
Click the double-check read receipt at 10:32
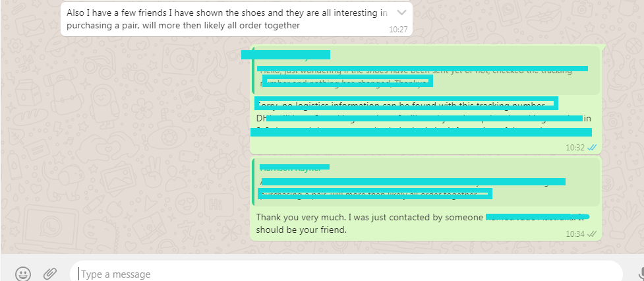(x=592, y=148)
